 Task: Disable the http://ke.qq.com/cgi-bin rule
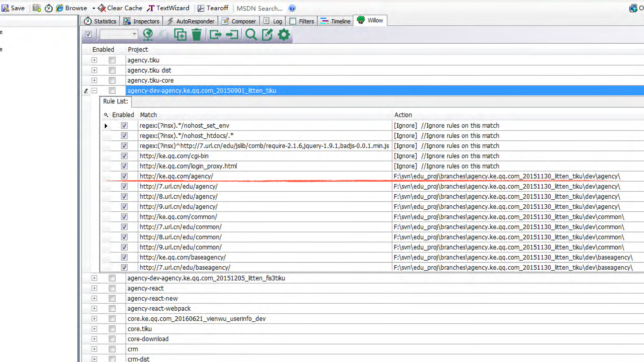tap(124, 156)
